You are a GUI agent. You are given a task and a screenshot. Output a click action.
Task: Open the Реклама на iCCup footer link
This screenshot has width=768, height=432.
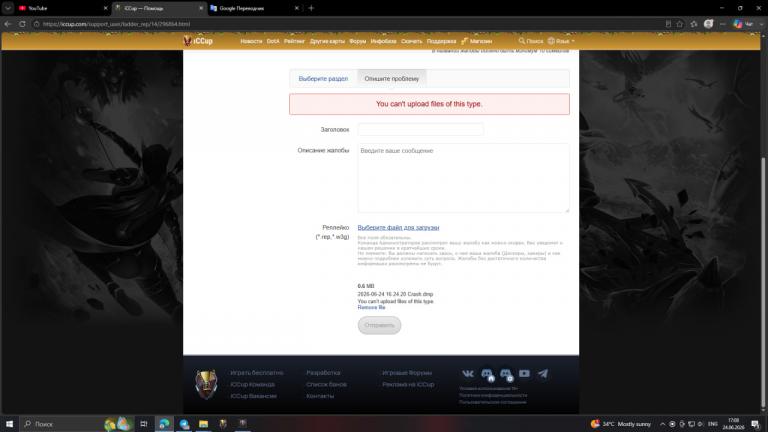408,384
